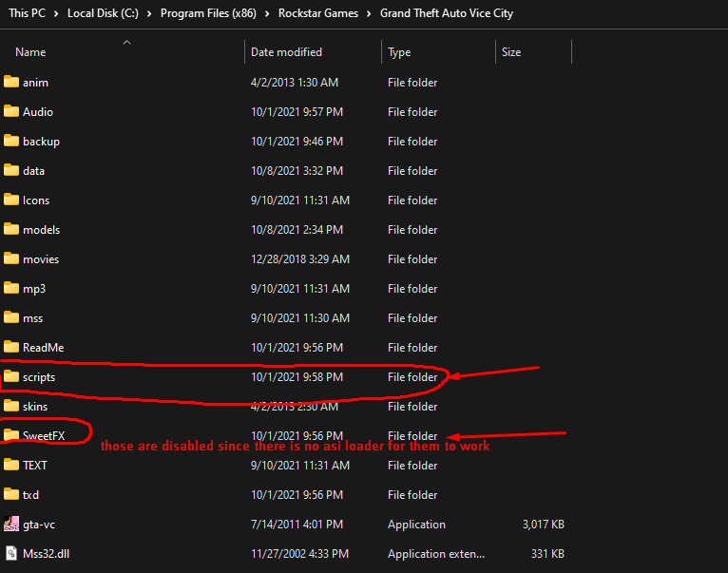Click size value '331 KB'
728x573 pixels.
[547, 553]
